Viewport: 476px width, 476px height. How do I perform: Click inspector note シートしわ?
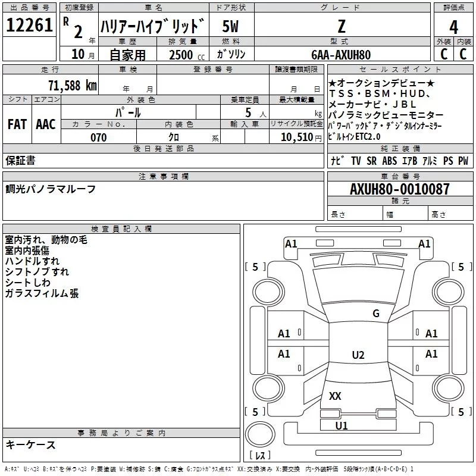(x=27, y=283)
